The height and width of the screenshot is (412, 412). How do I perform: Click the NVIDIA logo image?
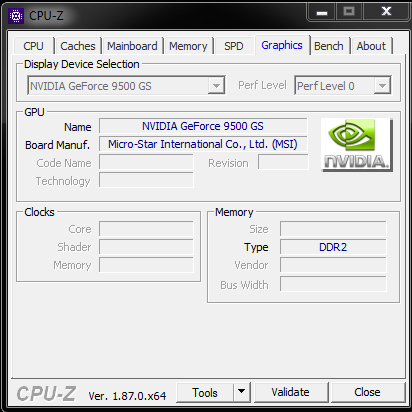[x=357, y=145]
